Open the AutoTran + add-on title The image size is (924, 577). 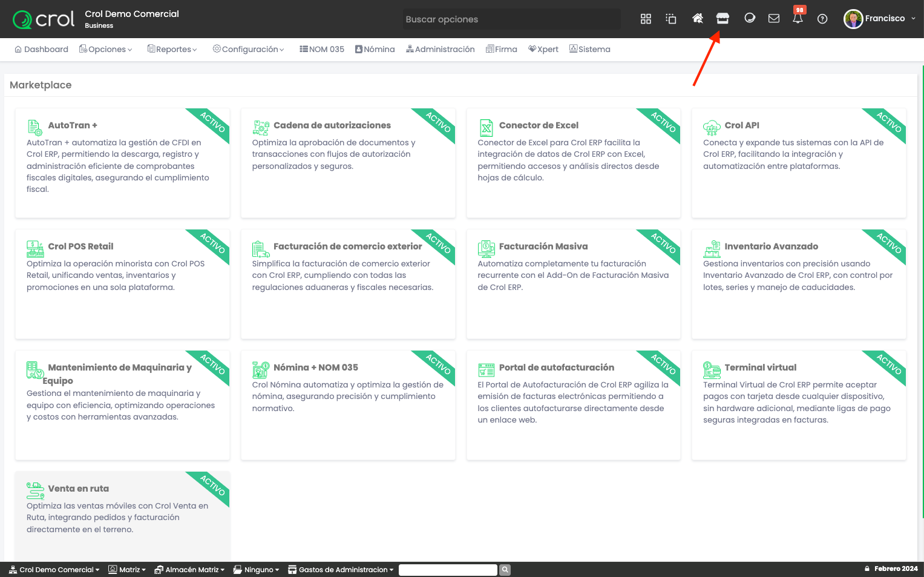coord(73,125)
